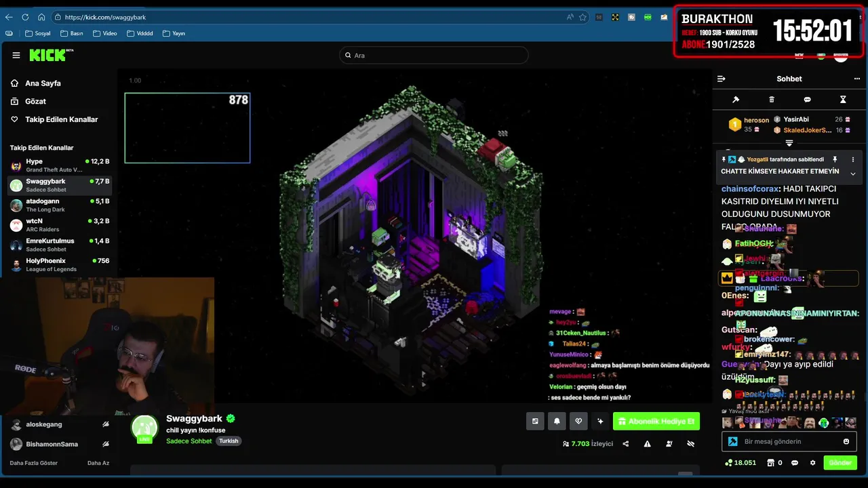This screenshot has height=488, width=868.
Task: Click the chat bubble icon near Gönder
Action: [795, 463]
